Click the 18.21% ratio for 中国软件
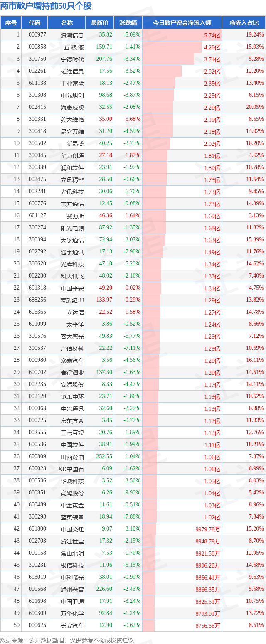266x644 pixels. pyautogui.click(x=255, y=444)
